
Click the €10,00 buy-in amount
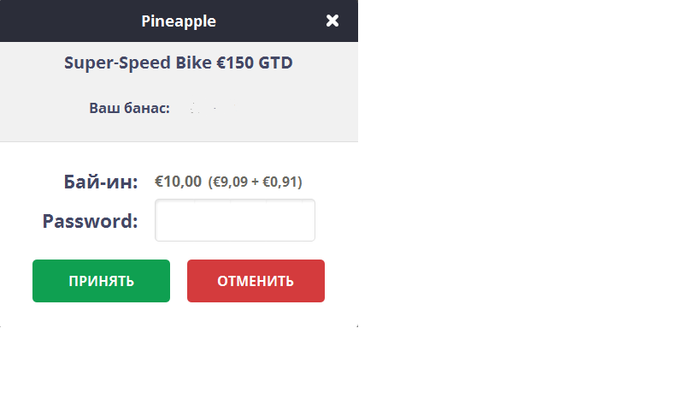178,182
